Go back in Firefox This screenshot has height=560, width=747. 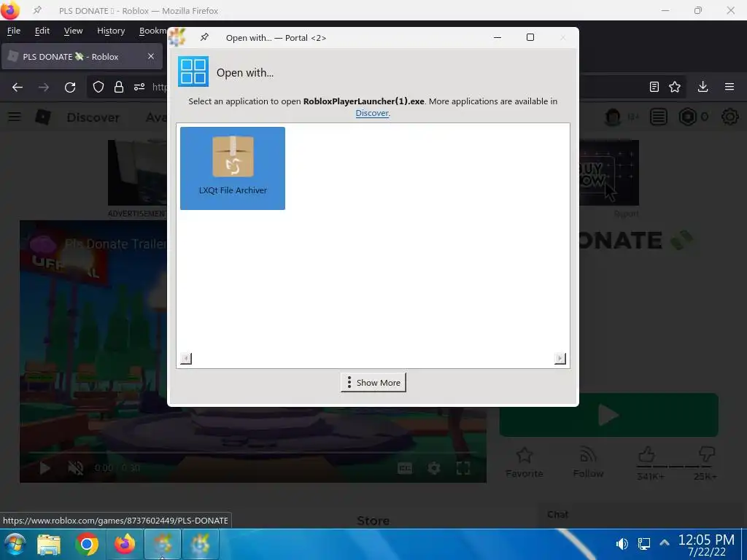(x=18, y=87)
